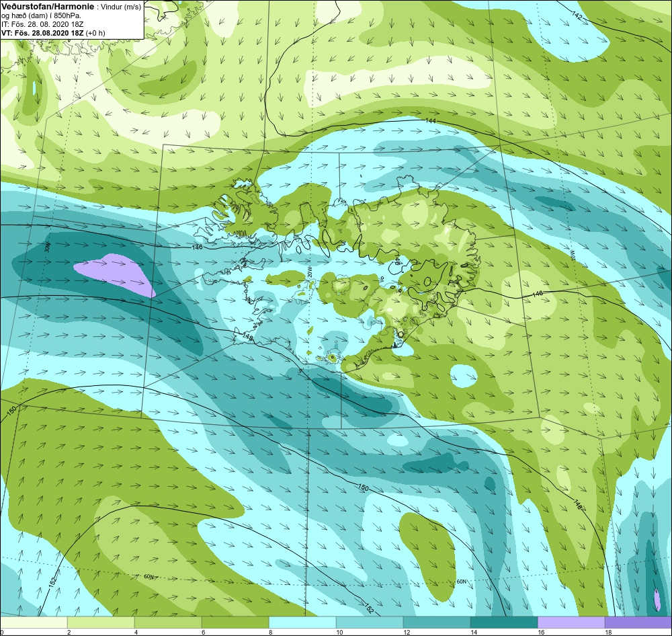Click the 6–8 m/s olive green legend swatch

[x=235, y=622]
